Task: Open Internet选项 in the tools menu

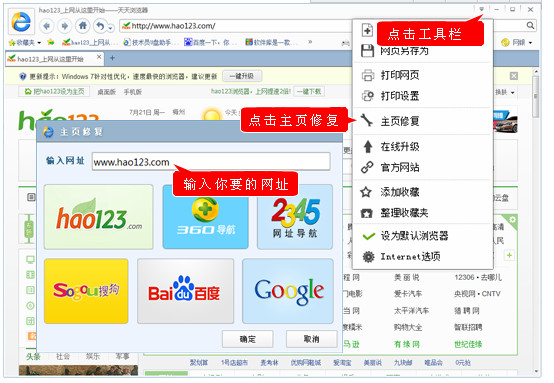Action: coord(423,257)
